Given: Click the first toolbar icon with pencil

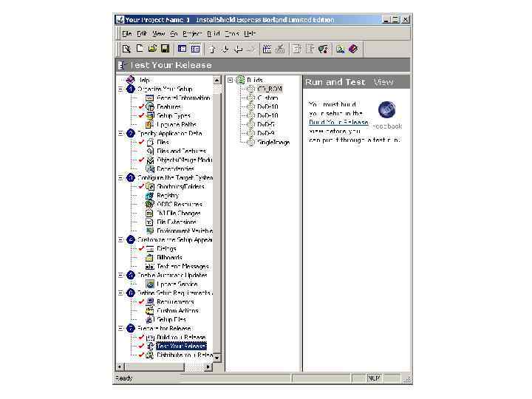Looking at the screenshot, I should coord(126,49).
